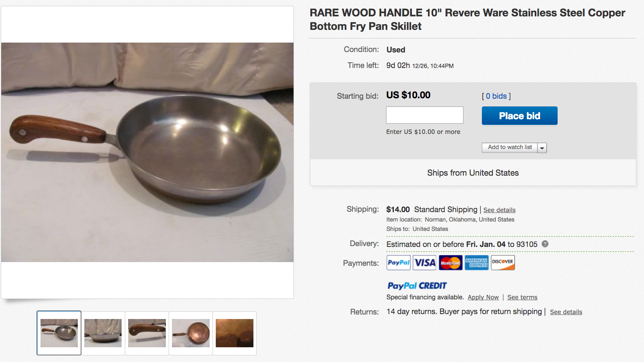Select the MasterCard payment icon
Screen dimensions: 644x362
[450, 262]
